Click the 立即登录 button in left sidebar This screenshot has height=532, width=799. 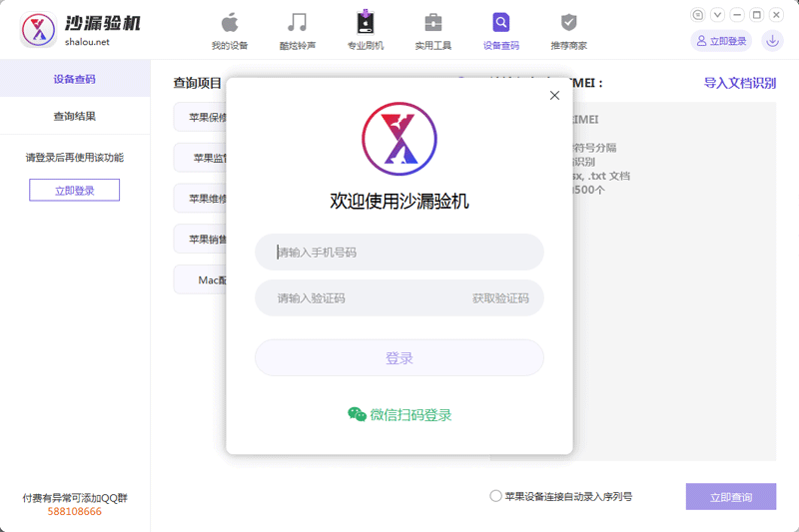click(x=75, y=190)
